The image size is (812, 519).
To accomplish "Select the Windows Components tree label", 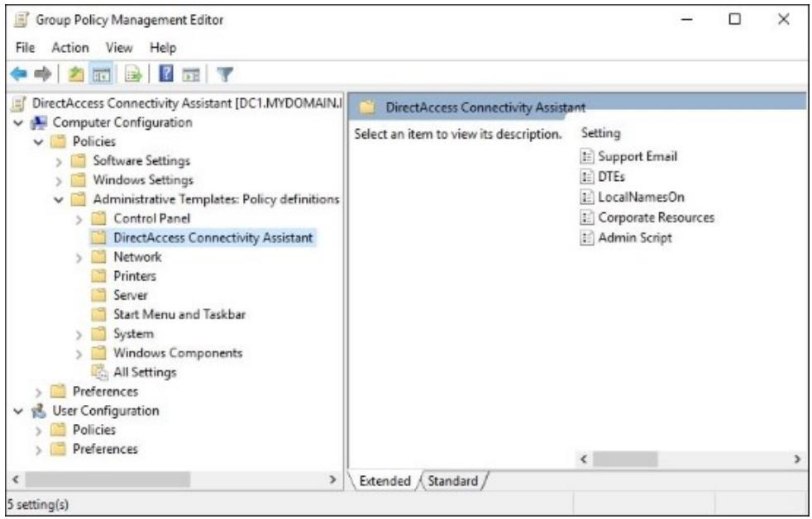I will [x=178, y=353].
